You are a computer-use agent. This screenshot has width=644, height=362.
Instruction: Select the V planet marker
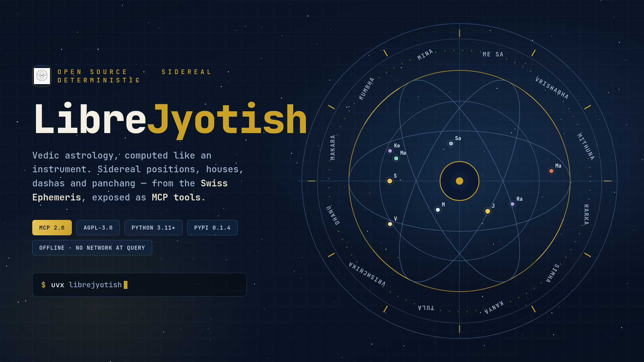coord(390,224)
